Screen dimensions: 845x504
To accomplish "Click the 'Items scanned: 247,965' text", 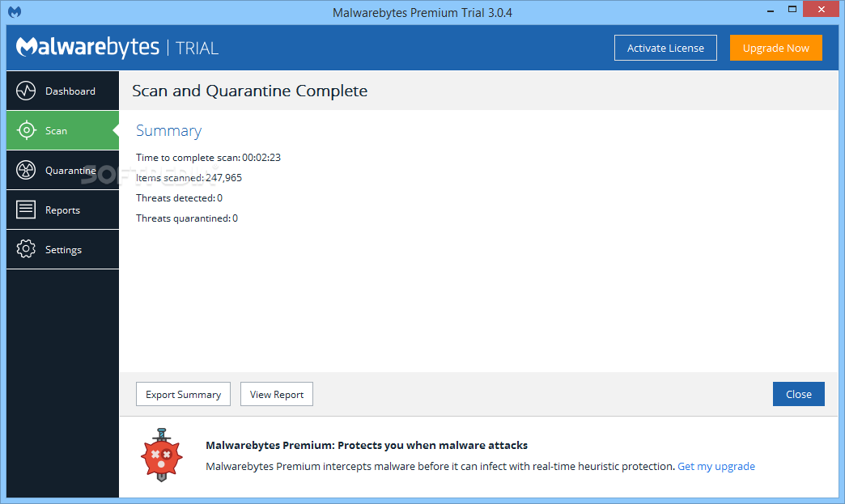I will pyautogui.click(x=189, y=178).
